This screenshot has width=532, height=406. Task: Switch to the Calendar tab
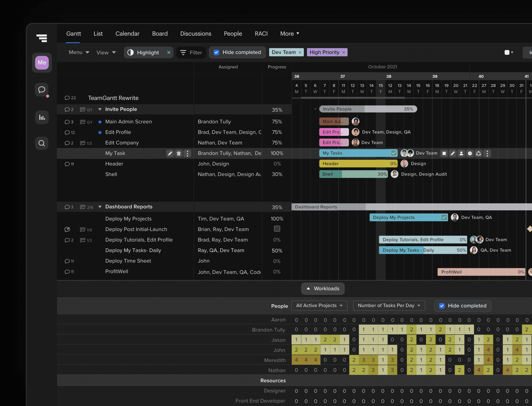[127, 34]
